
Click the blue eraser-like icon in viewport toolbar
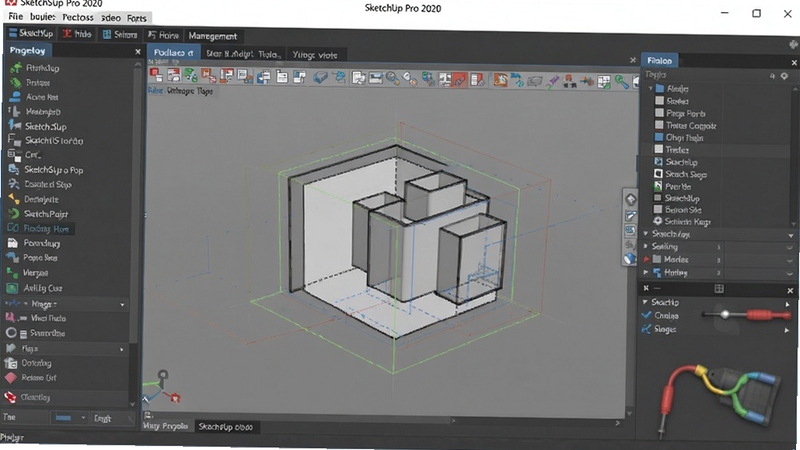pyautogui.click(x=320, y=78)
